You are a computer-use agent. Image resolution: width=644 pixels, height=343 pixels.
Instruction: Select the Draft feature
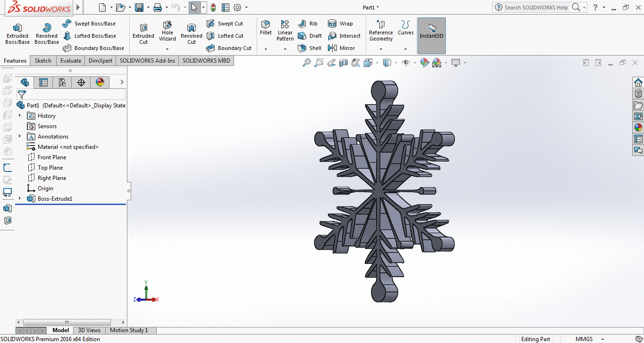(x=309, y=36)
